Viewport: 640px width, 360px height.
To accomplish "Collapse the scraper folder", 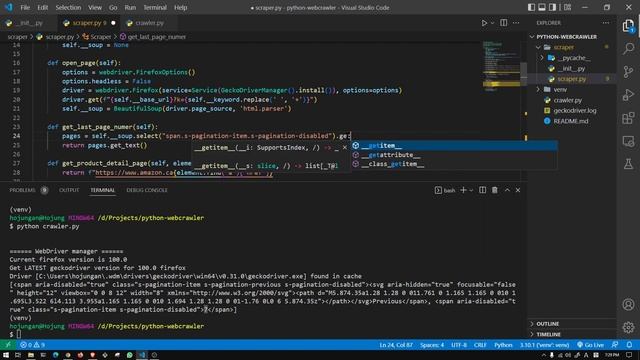I will tap(538, 47).
